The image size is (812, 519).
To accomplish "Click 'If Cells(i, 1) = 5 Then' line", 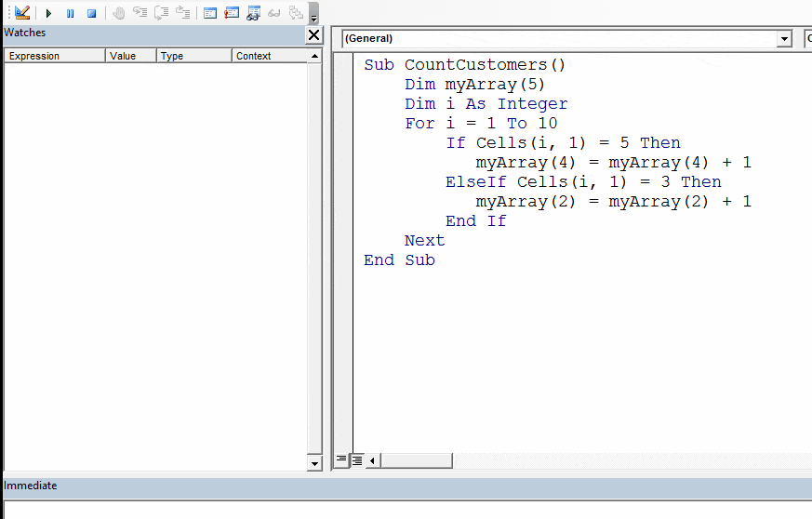I will 563,143.
